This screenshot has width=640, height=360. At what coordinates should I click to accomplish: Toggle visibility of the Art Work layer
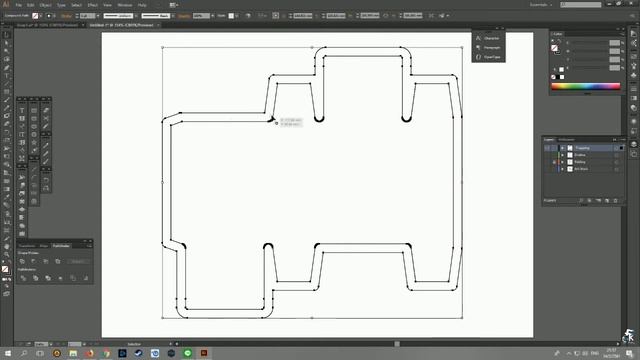click(x=547, y=169)
